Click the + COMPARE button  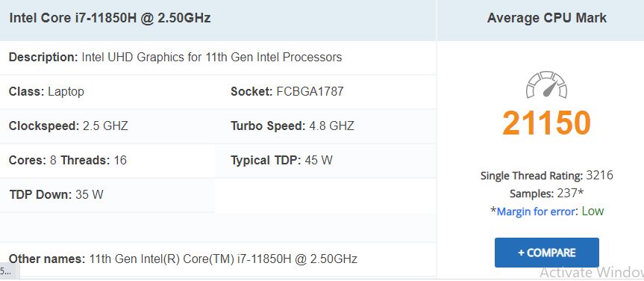[x=547, y=253]
